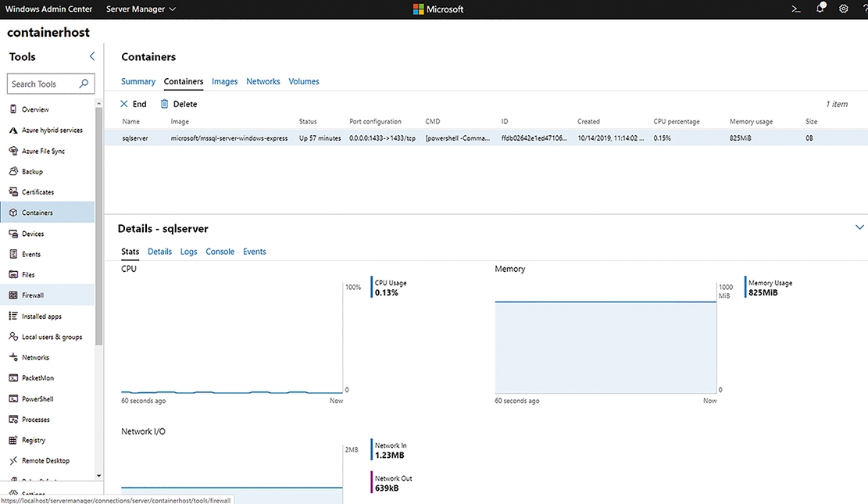Click the Up 57 minutes status cell
This screenshot has width=868, height=504.
coord(320,138)
